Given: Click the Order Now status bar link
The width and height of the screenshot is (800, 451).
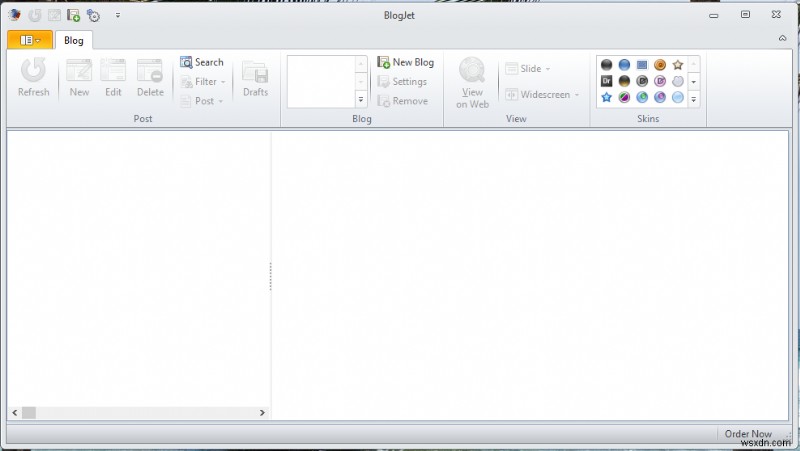Looking at the screenshot, I should [748, 434].
